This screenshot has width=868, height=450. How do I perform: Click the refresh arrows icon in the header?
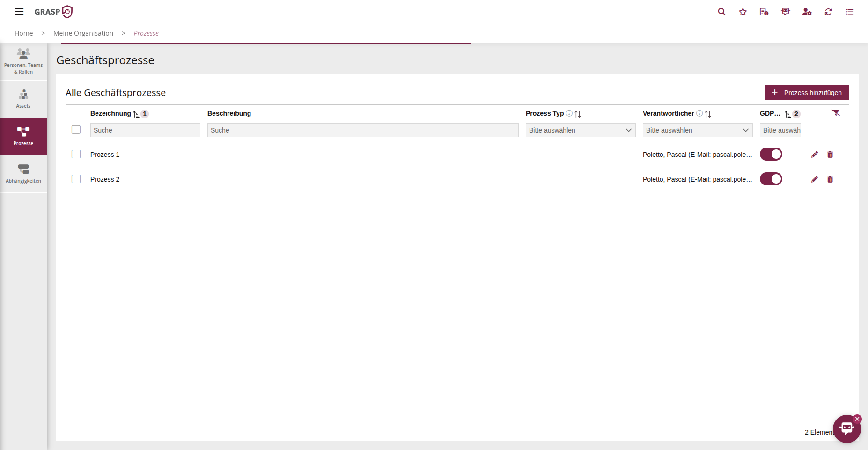coord(828,12)
